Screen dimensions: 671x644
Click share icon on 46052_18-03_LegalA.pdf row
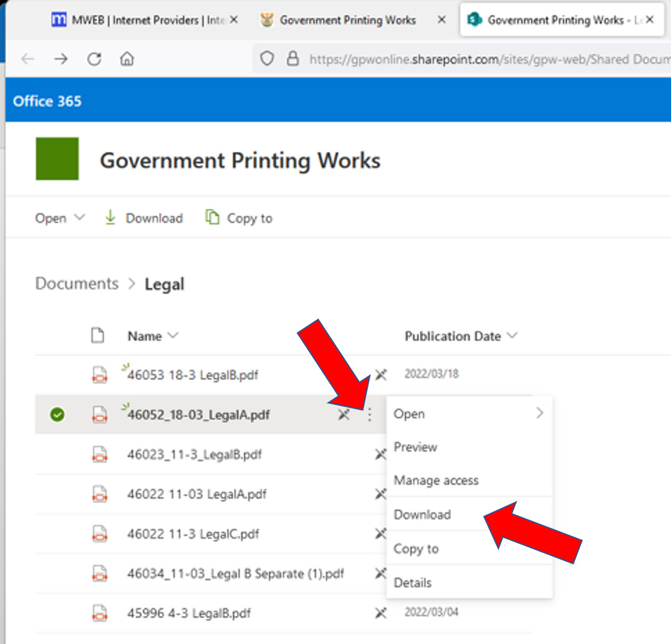point(344,414)
